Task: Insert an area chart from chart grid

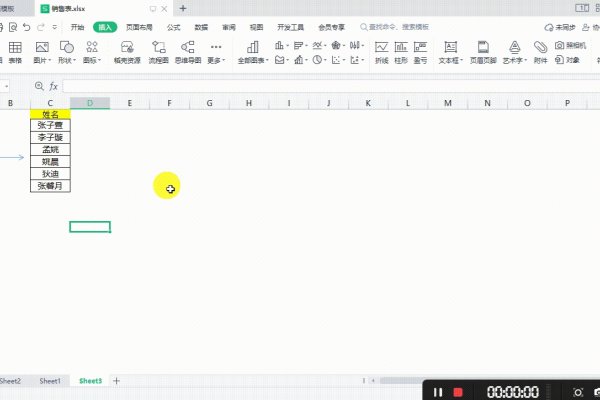Action: (x=281, y=60)
